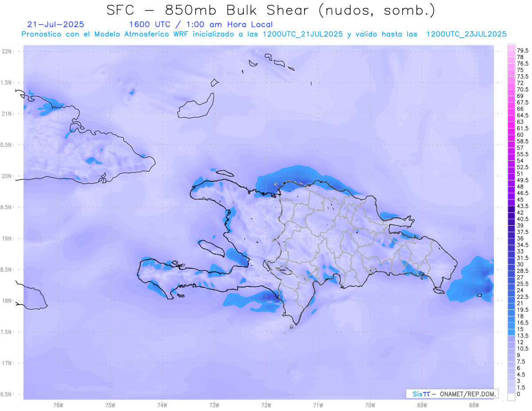Click the "17N" latitude label
Image resolution: width=532 pixels, height=411 pixels.
(x=8, y=363)
